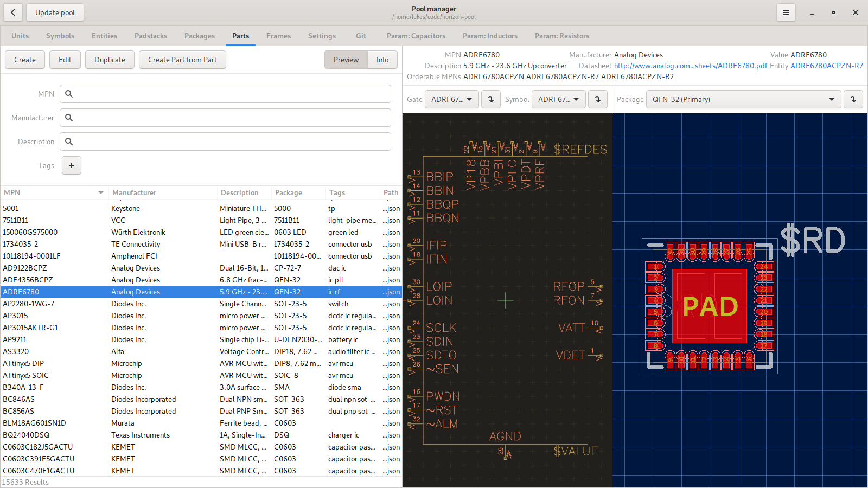Click the back arrow button

[x=12, y=12]
